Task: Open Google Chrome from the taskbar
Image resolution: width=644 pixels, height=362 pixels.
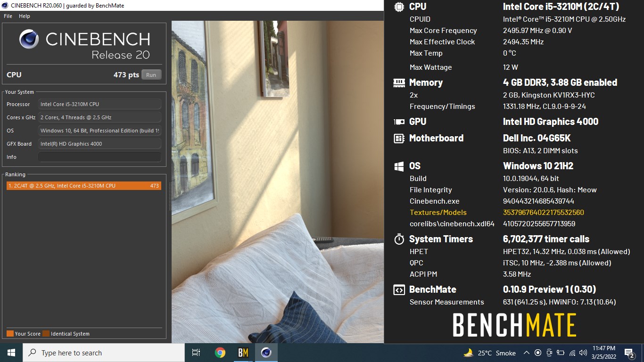Action: coord(220,353)
